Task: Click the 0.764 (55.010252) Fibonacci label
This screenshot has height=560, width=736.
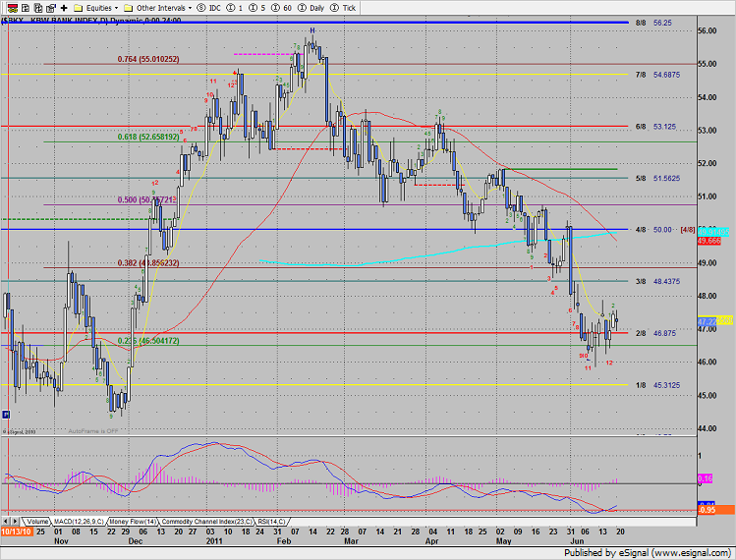Action: pyautogui.click(x=148, y=59)
